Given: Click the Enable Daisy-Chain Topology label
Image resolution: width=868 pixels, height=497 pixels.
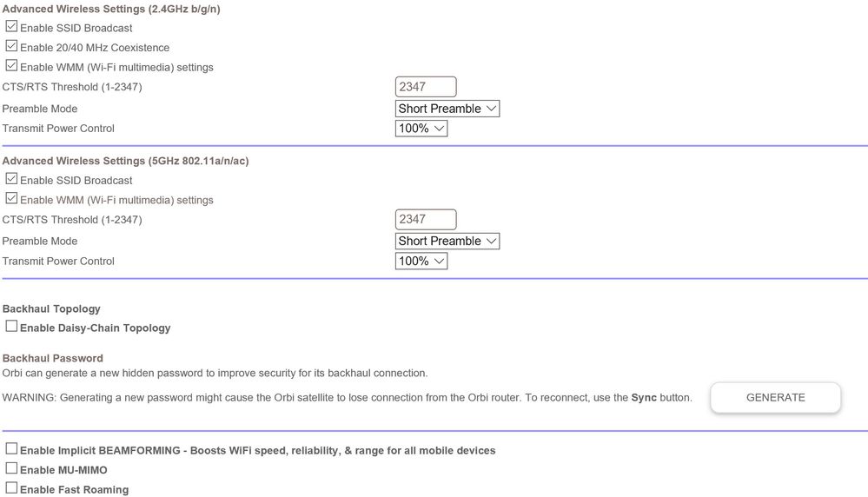Looking at the screenshot, I should [x=95, y=328].
